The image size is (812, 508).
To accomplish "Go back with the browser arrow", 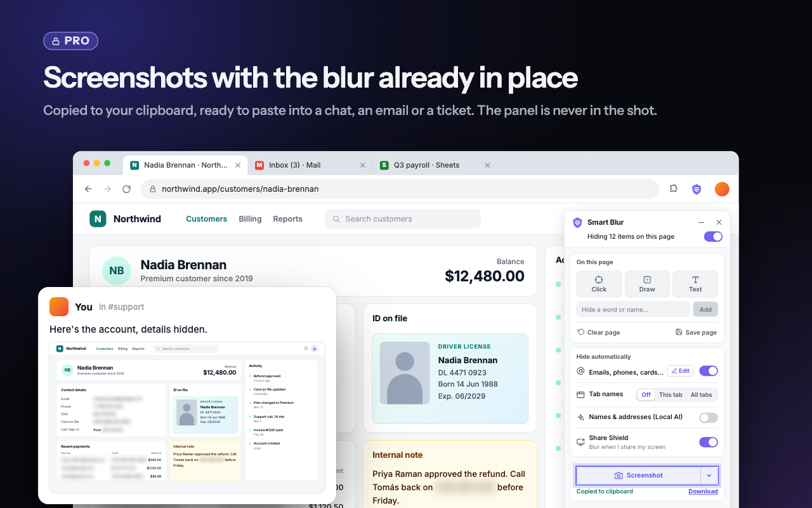I will (88, 189).
